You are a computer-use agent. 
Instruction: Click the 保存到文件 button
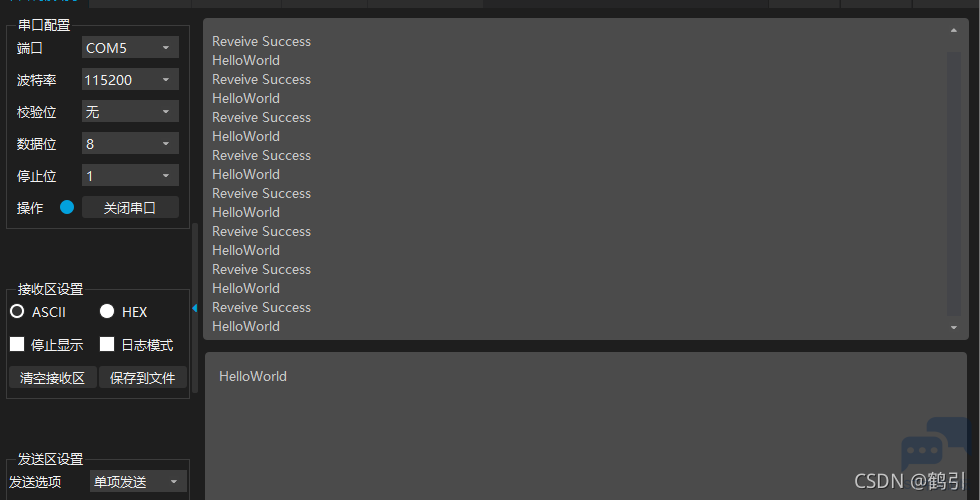coord(142,378)
